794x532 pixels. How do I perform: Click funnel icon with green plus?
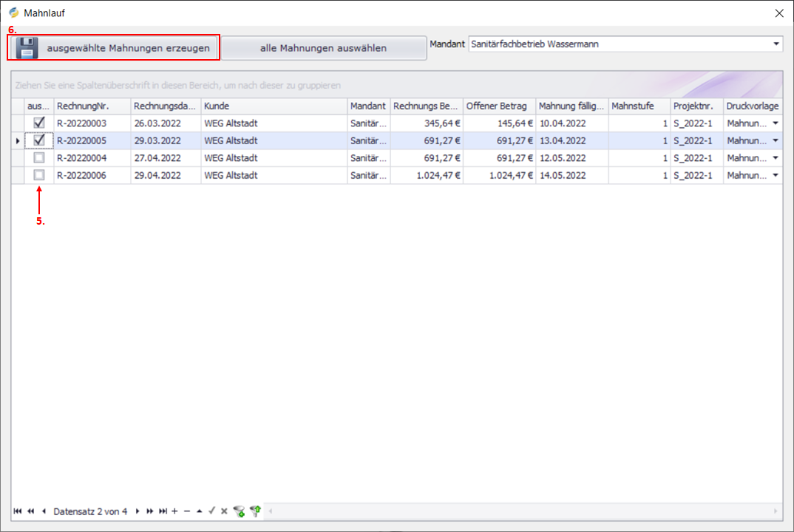tap(238, 511)
